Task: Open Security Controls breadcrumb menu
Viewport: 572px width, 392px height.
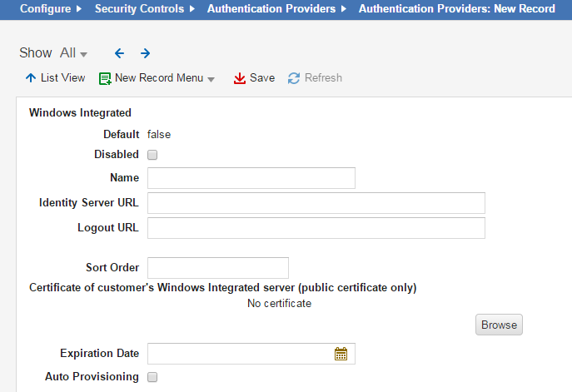Action: tap(138, 9)
